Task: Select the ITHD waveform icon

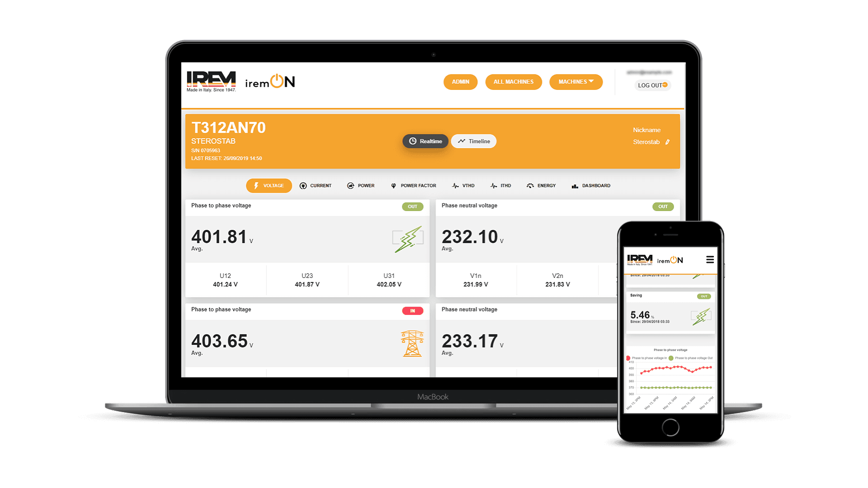Action: [x=492, y=185]
